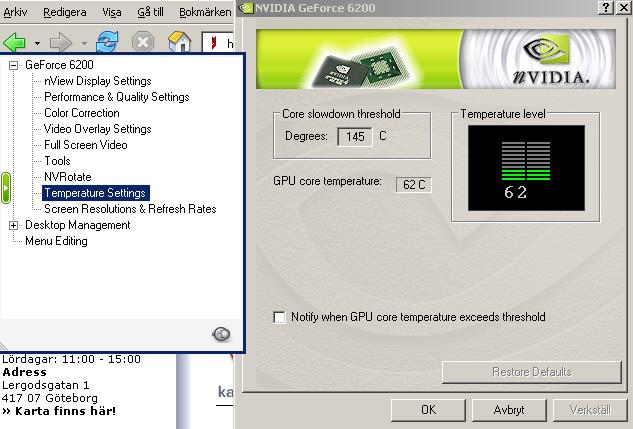Open the Back button history dropdown arrow

click(x=37, y=43)
